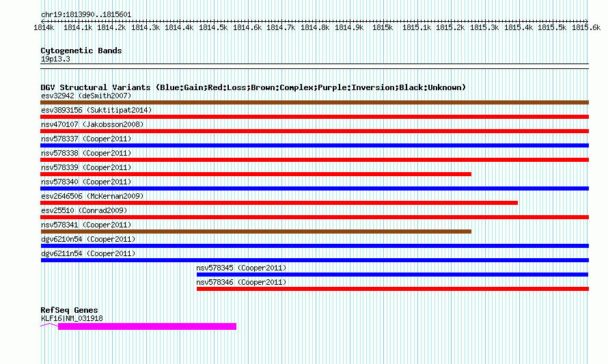Open the nsv578340 (Cooper2011) label
This screenshot has width=608, height=364.
coord(86,182)
